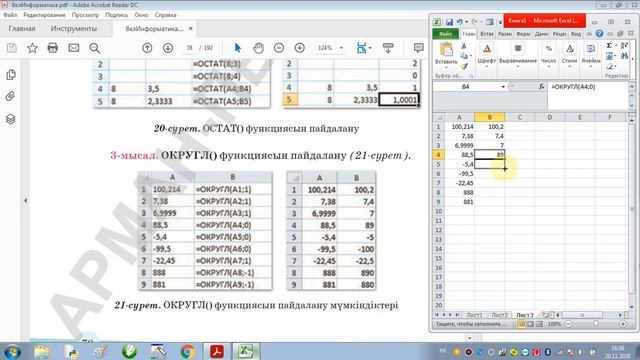Image resolution: width=640 pixels, height=360 pixels.
Task: Switch to Главная tab in Acrobat
Action: [22, 29]
